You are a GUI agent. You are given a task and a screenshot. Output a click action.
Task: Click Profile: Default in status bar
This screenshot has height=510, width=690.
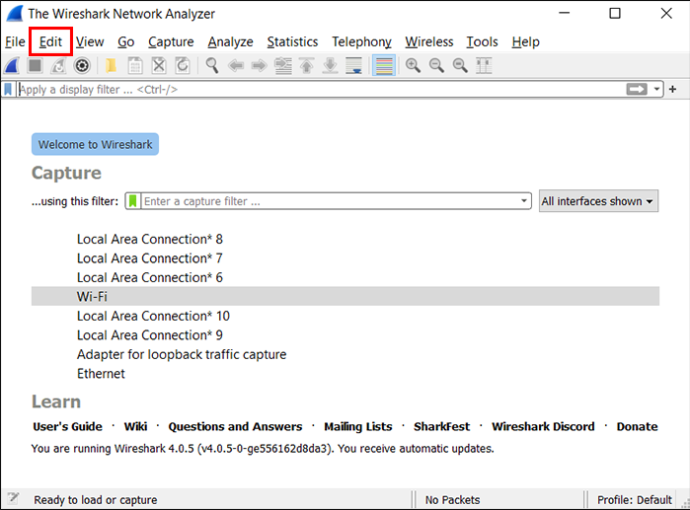coord(634,500)
